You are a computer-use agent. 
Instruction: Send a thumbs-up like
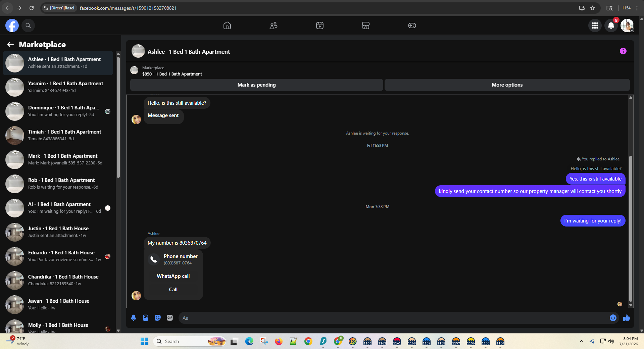click(626, 318)
